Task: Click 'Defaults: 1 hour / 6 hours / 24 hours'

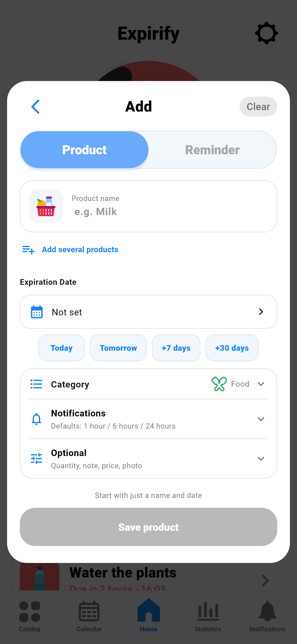Action: [113, 426]
